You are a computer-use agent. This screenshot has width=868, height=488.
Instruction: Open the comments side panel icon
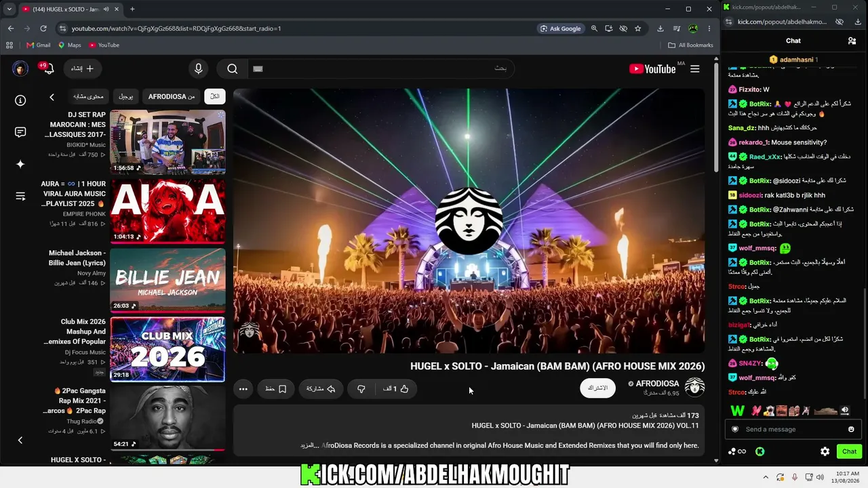[x=20, y=132]
